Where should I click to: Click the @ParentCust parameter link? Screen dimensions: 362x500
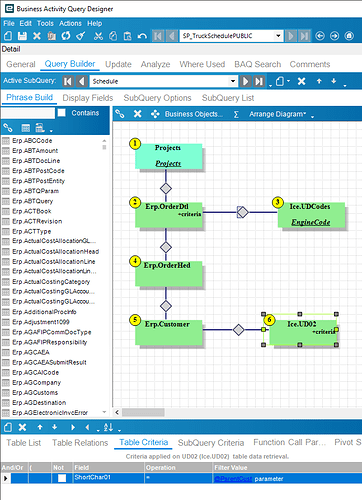(x=233, y=479)
